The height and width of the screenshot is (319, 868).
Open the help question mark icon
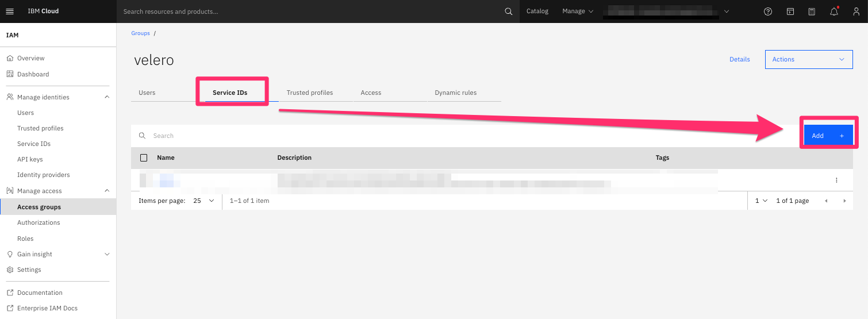(768, 11)
